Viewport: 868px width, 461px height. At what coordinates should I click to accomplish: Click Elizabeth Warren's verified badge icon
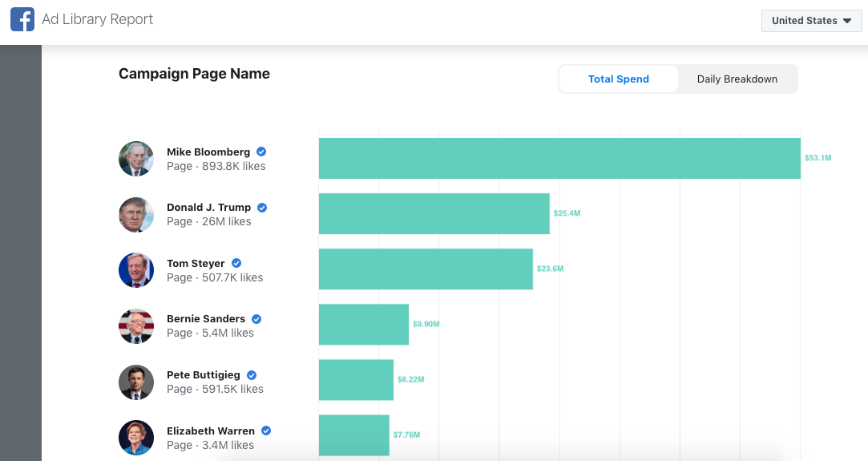pyautogui.click(x=266, y=431)
